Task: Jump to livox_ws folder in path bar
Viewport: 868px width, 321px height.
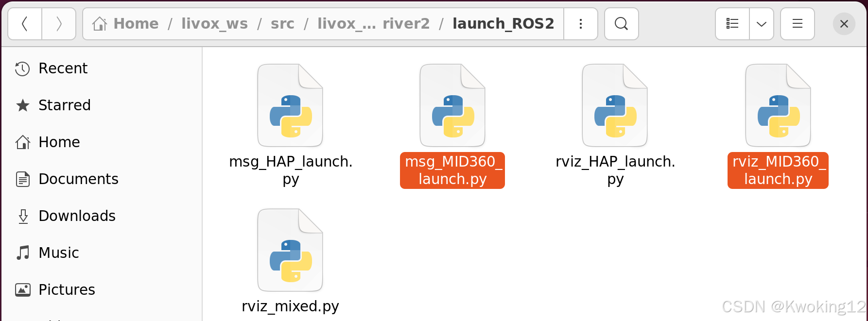Action: tap(214, 24)
